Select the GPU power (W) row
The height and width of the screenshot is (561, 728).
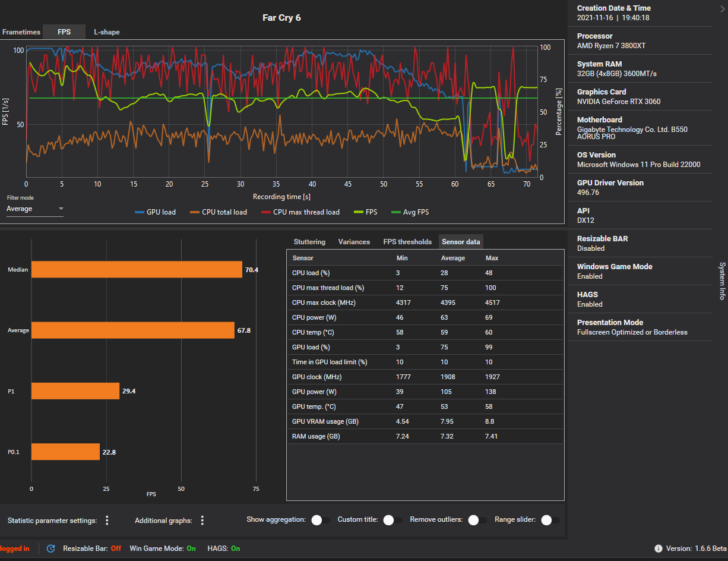(425, 392)
